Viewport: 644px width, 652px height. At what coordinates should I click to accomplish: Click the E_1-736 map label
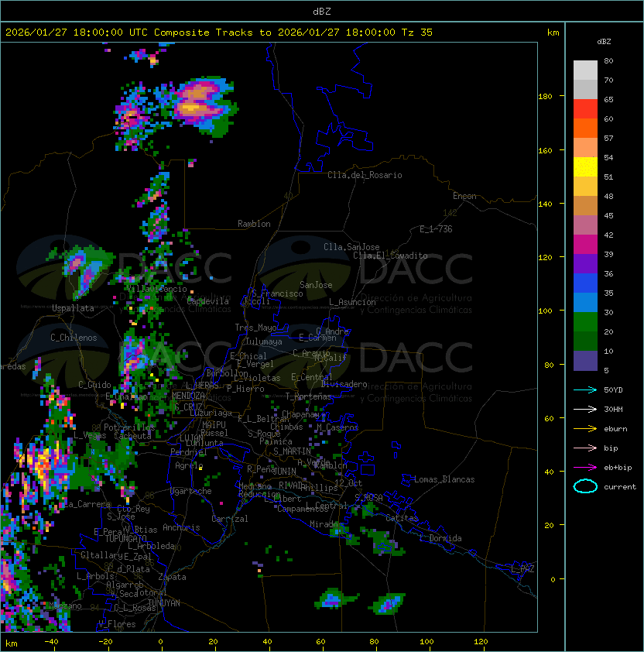pyautogui.click(x=436, y=228)
